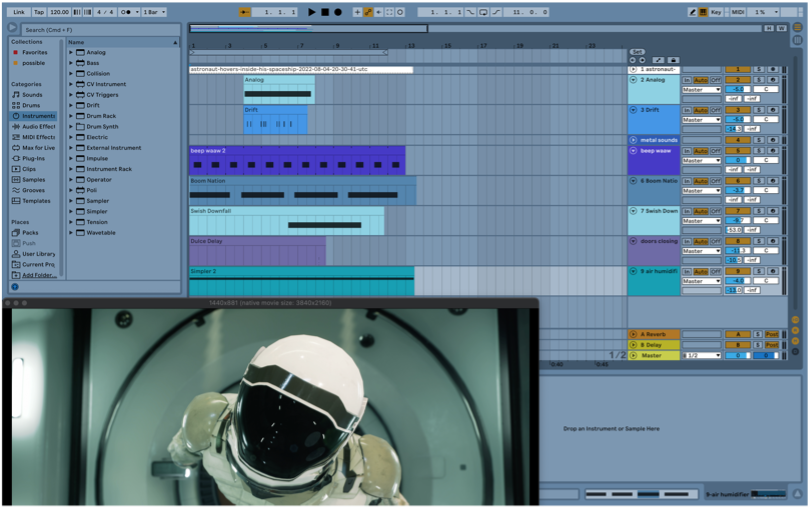Set 9 air humidifi track monitor to Off
The image size is (812, 510).
pos(715,271)
